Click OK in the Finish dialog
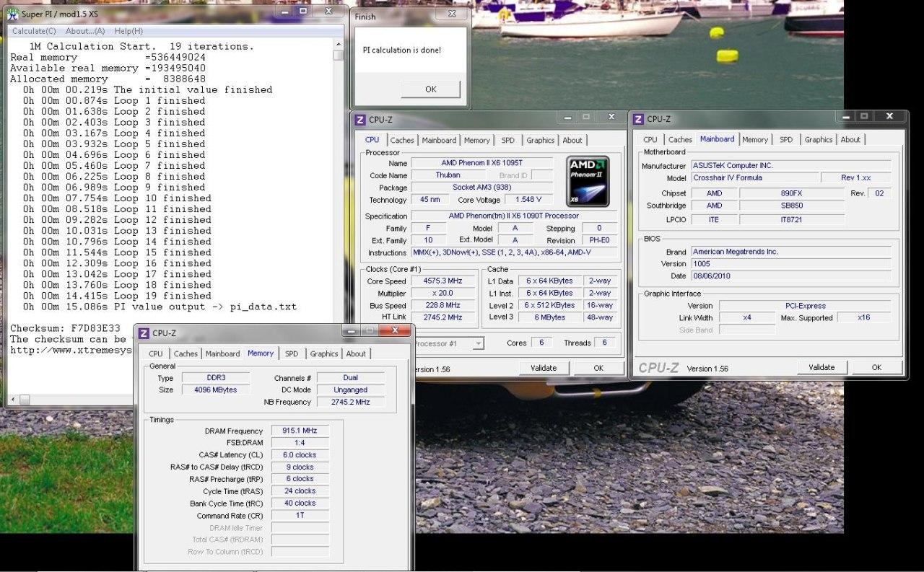This screenshot has width=924, height=572. (431, 89)
